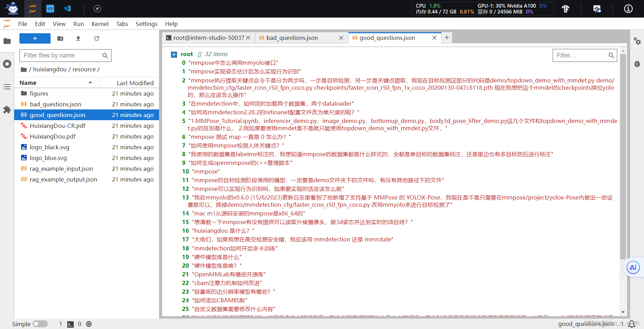This screenshot has width=644, height=329.
Task: Click the resource breadcrumb link
Action: coord(84,69)
